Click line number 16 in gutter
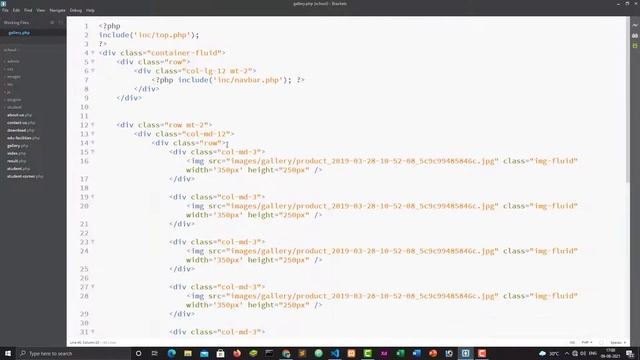This screenshot has width=640, height=360. tap(84, 161)
